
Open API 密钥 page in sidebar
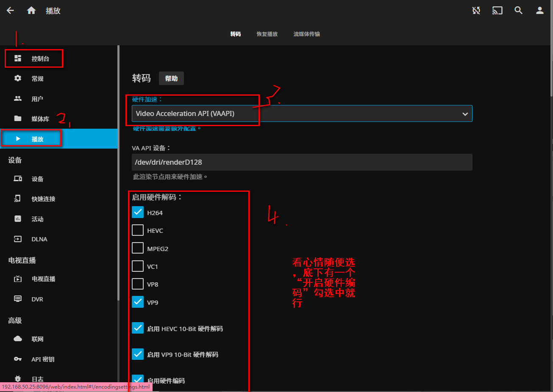58,359
